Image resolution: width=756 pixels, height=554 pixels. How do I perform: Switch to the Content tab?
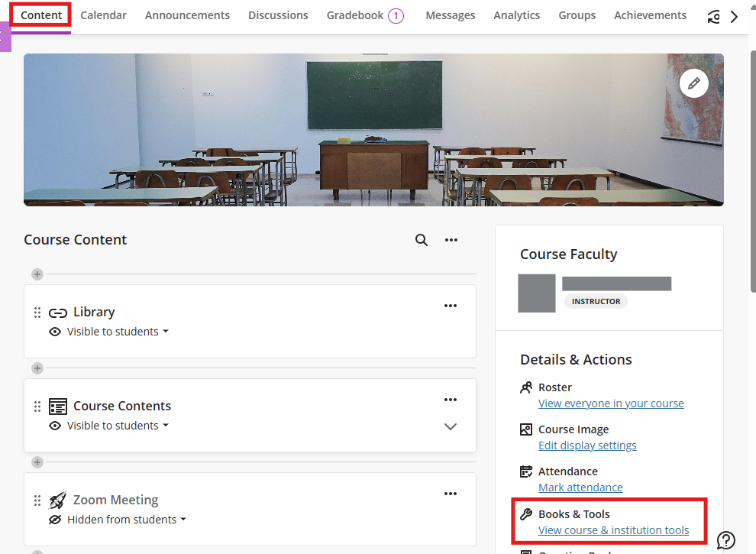coord(41,15)
